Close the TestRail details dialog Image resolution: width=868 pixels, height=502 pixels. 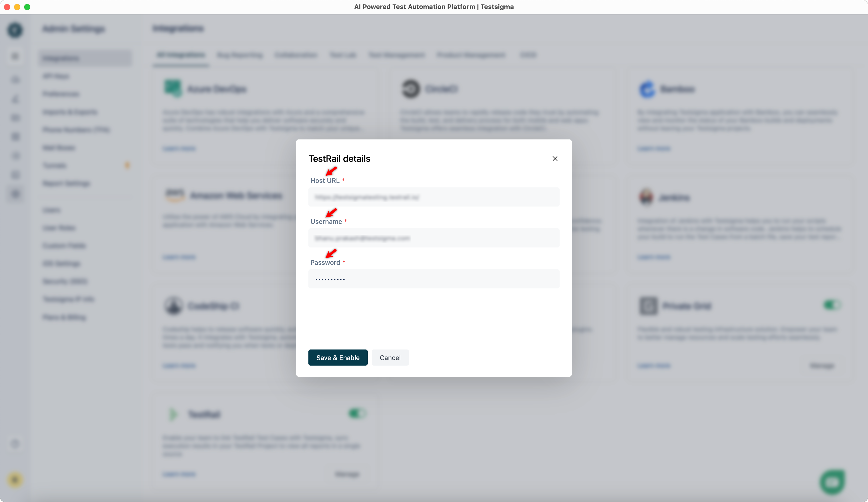555,159
